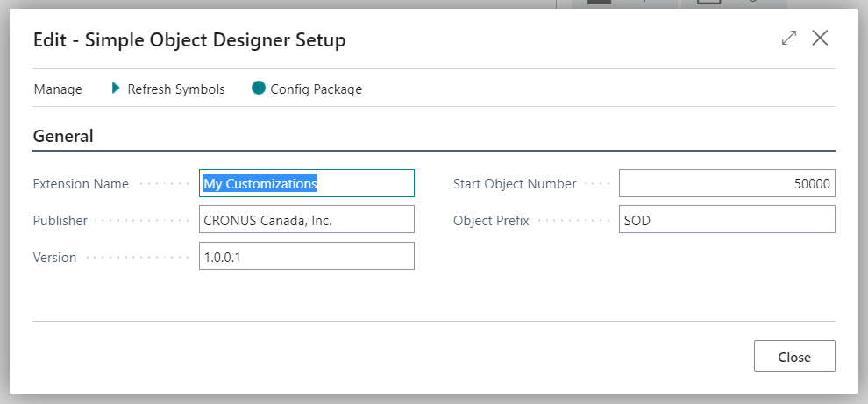Click the Object Prefix field containing SOD
The width and height of the screenshot is (868, 404).
[x=727, y=220]
